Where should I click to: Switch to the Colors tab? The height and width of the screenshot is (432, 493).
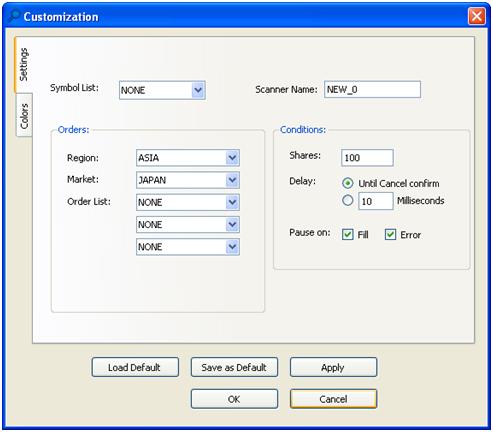point(24,115)
